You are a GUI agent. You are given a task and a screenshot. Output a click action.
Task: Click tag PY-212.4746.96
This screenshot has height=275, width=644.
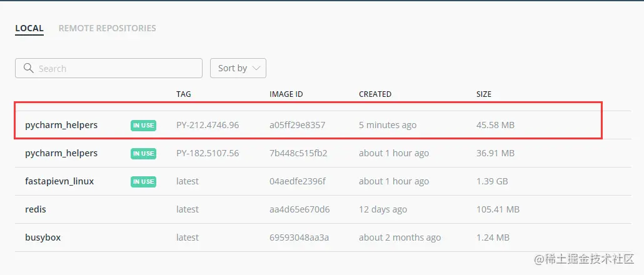(x=208, y=125)
